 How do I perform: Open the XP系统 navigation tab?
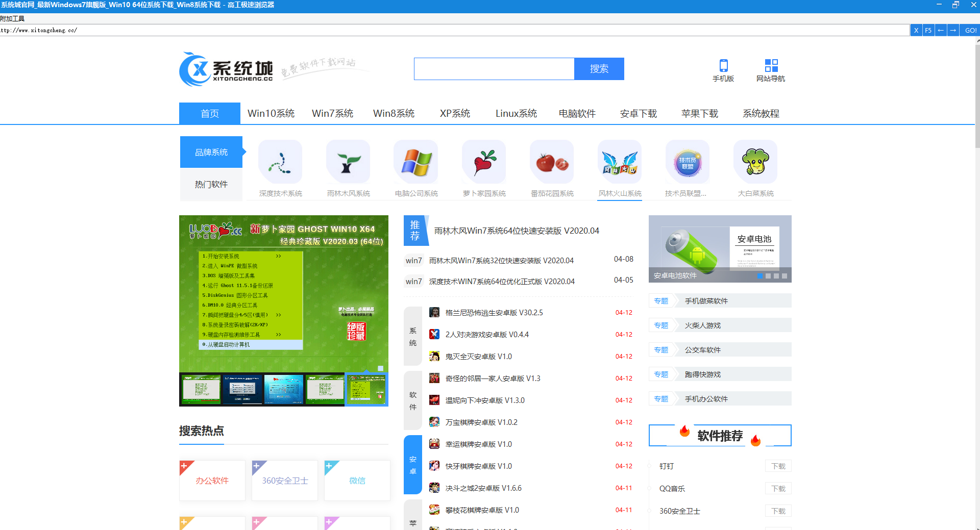click(x=455, y=113)
